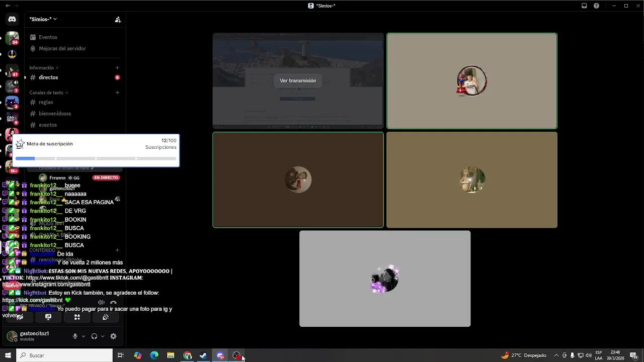Toggle noise suppression waveform icon
The image size is (644, 362).
point(101,303)
